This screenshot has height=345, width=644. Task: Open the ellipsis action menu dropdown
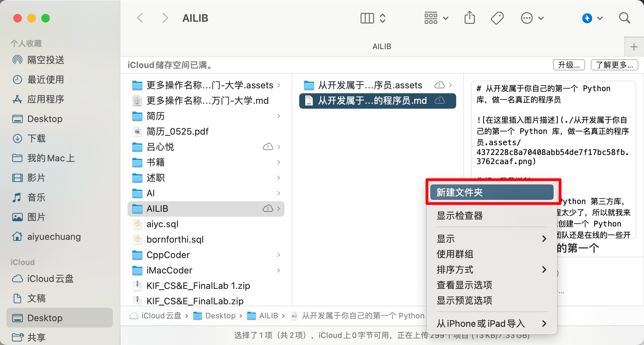(532, 18)
